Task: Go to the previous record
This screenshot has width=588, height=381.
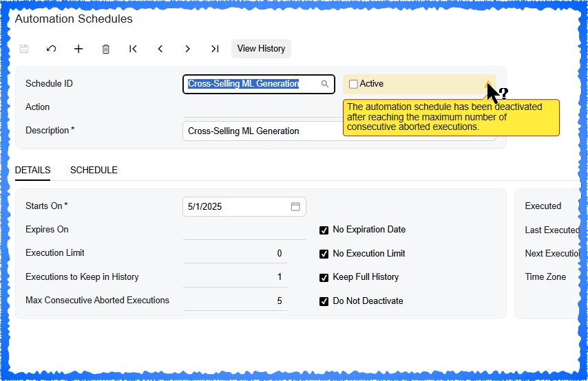Action: (160, 49)
